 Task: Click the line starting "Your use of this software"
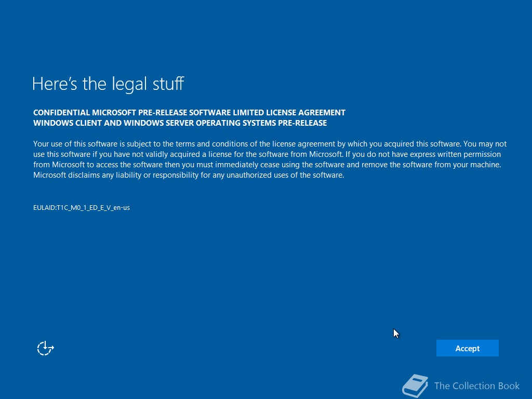coord(270,144)
